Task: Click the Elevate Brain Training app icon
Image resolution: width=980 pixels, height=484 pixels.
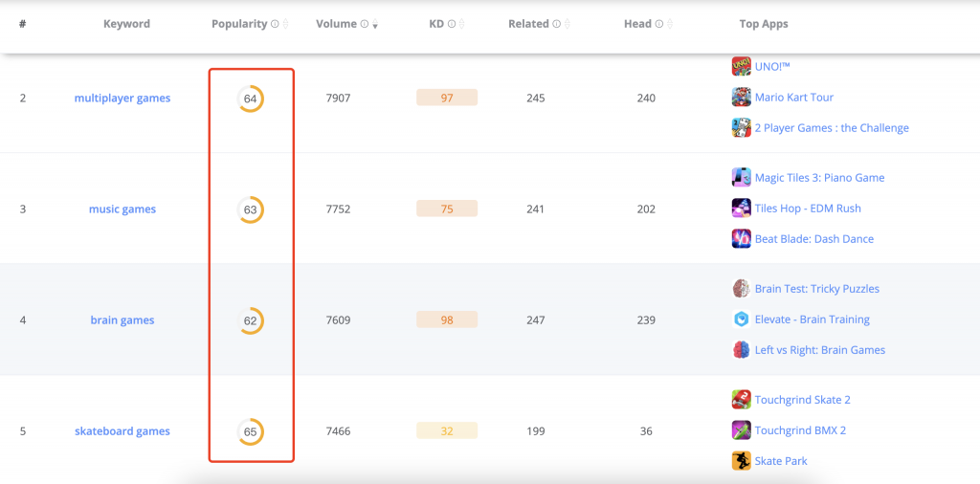Action: 741,319
